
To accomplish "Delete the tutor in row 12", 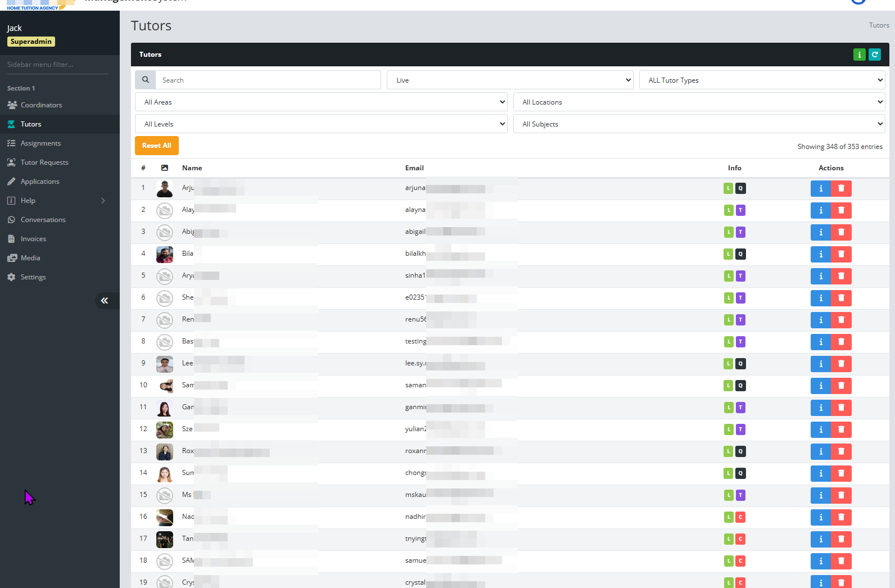I will point(841,429).
